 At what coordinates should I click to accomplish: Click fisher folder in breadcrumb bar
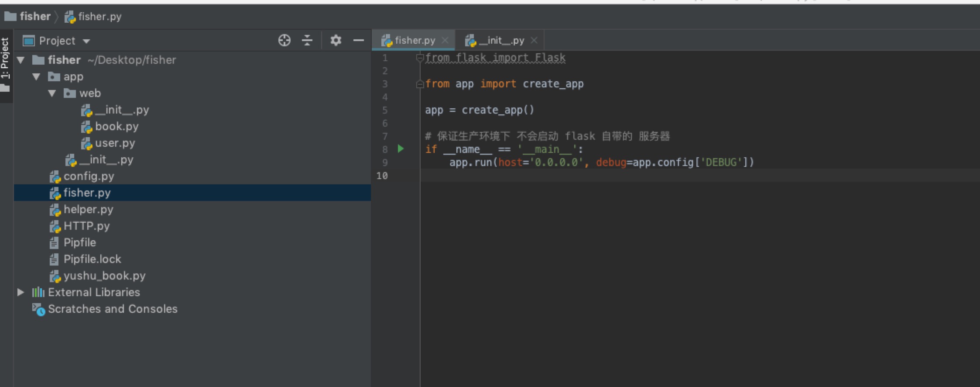pos(27,17)
